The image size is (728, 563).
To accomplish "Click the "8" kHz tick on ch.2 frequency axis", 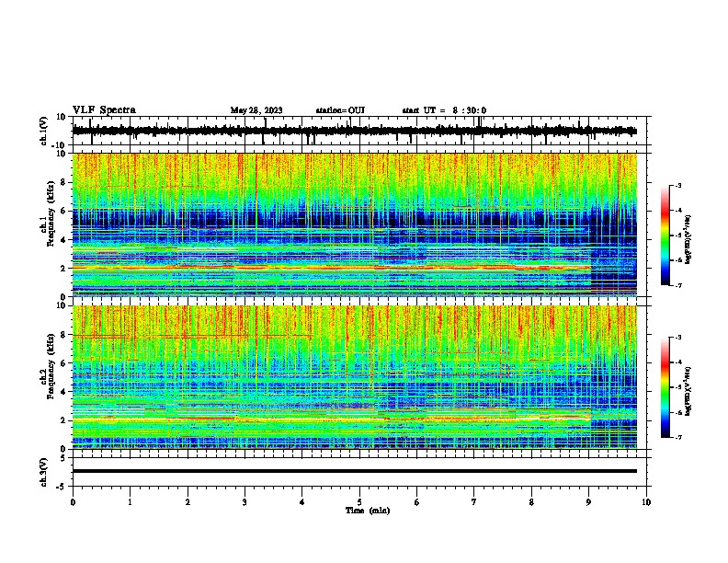I will [x=63, y=335].
